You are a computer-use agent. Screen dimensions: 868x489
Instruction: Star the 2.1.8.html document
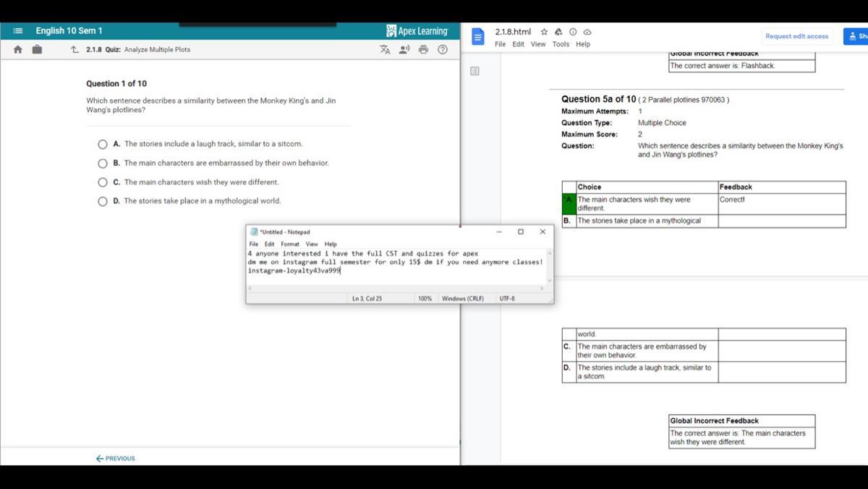tap(544, 32)
